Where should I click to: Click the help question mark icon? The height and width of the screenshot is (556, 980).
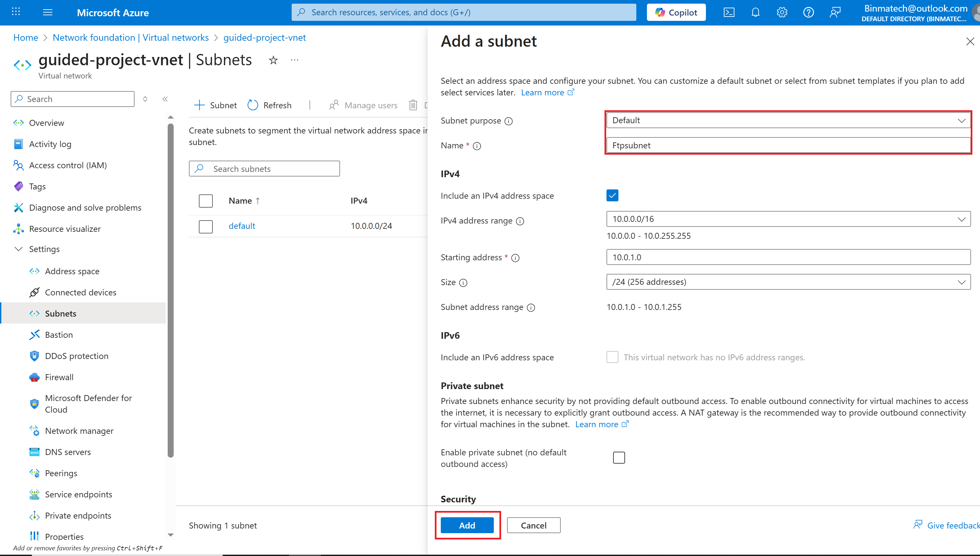tap(808, 13)
